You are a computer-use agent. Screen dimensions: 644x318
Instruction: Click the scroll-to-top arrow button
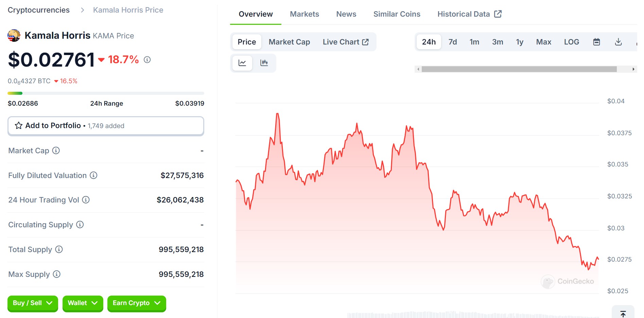point(623,314)
